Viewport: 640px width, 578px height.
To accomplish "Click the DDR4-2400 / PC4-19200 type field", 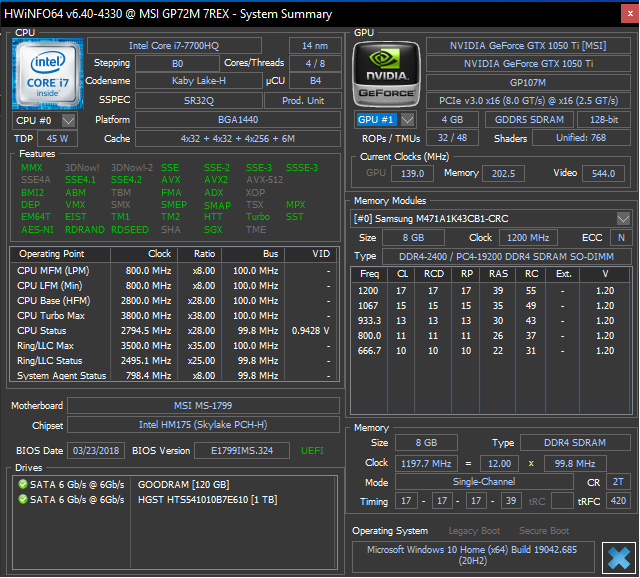I will tap(506, 257).
